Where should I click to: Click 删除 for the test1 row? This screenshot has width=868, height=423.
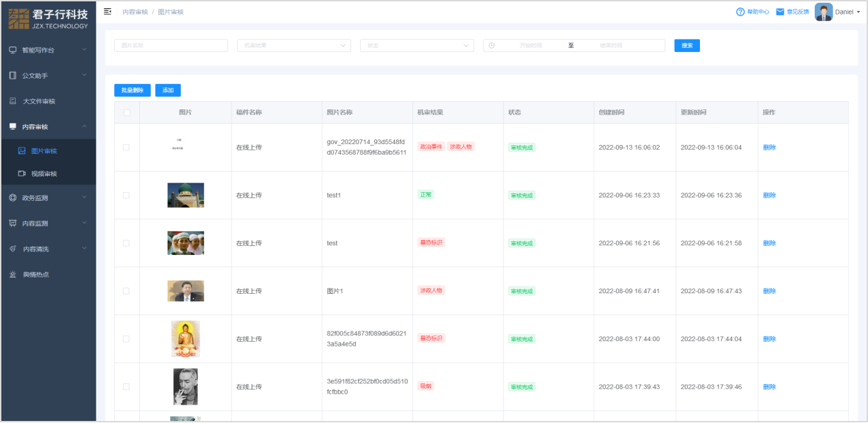(x=770, y=195)
